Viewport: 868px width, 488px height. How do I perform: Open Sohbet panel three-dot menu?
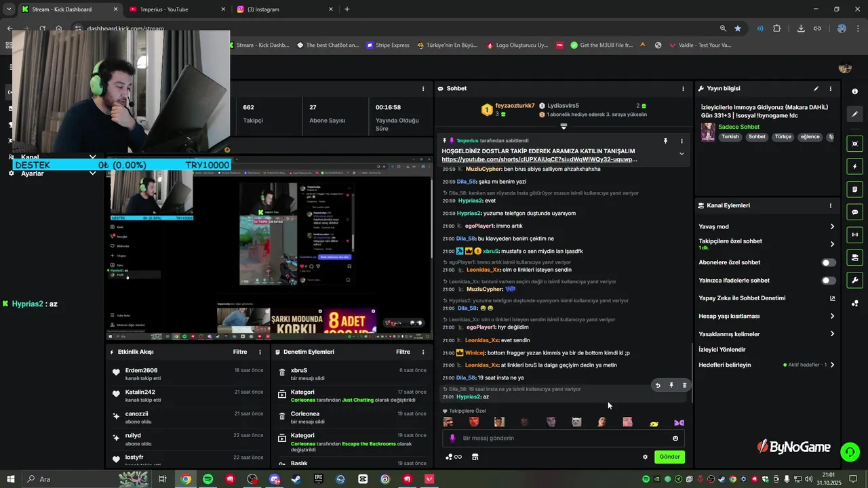pyautogui.click(x=683, y=89)
